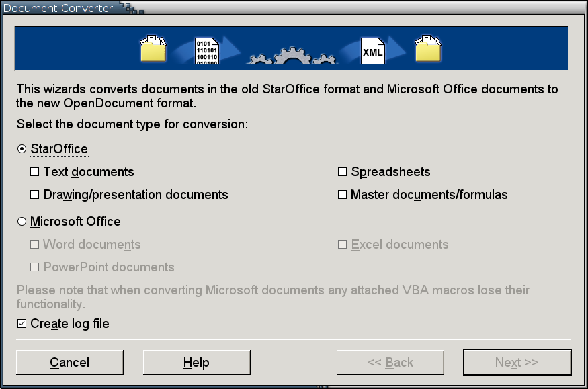Tick the Excel documents checkbox

click(x=342, y=245)
